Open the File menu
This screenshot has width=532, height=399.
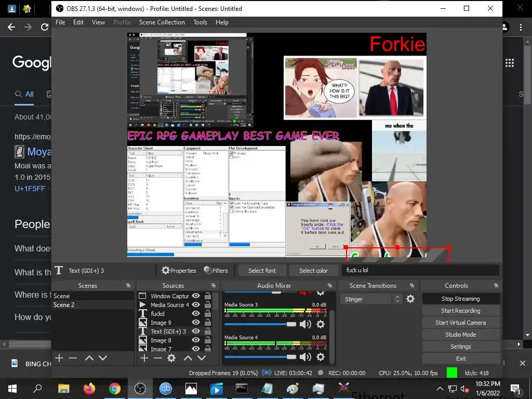coord(60,22)
